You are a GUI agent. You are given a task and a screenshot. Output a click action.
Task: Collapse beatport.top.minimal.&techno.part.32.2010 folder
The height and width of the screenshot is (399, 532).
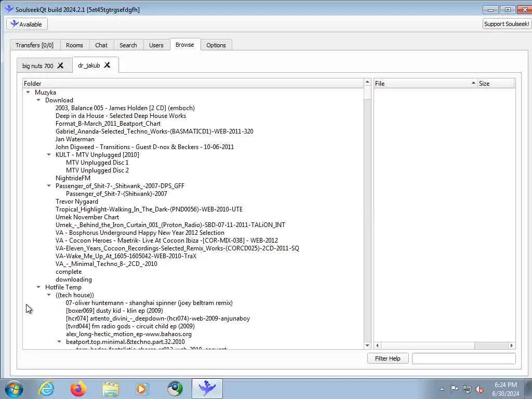pyautogui.click(x=59, y=342)
